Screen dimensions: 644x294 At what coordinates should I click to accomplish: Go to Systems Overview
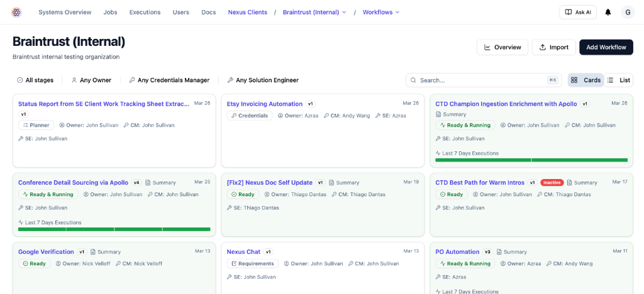point(65,13)
